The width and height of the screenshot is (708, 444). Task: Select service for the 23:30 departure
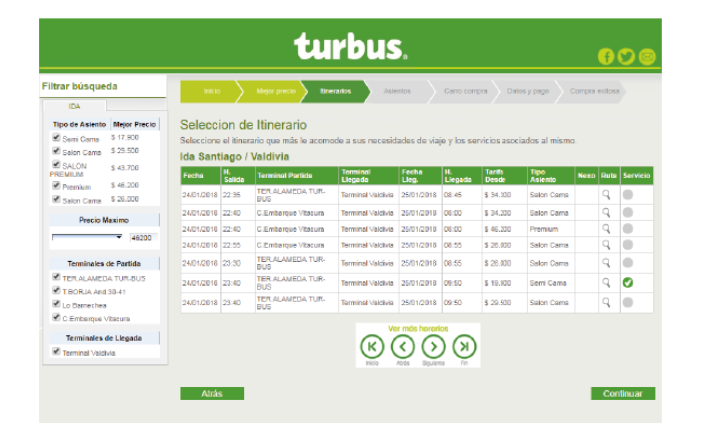628,263
